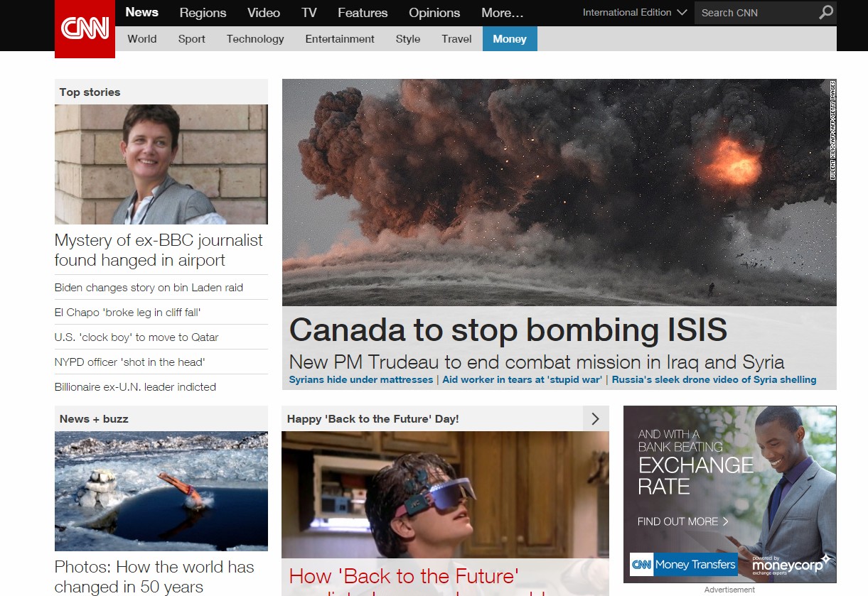The height and width of the screenshot is (596, 868).
Task: Go to the Video section
Action: pos(264,13)
